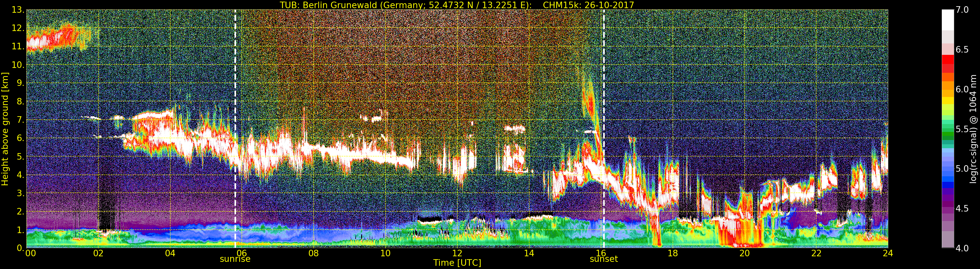Select the 'sunrise' label below the time axis

coord(235,259)
